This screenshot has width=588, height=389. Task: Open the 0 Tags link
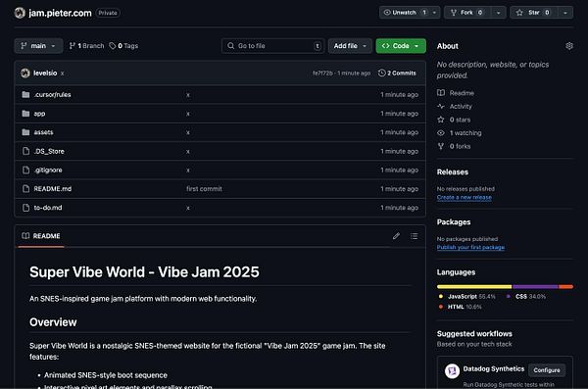123,46
